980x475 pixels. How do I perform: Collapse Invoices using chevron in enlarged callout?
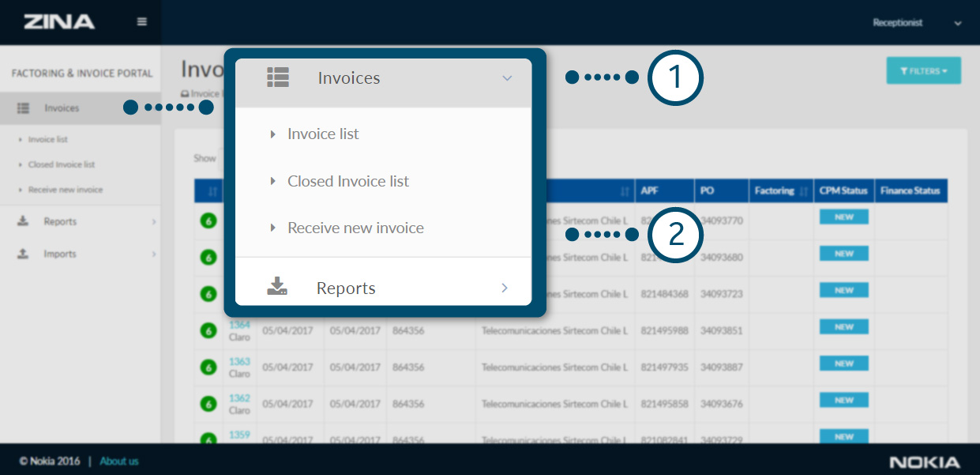click(507, 78)
